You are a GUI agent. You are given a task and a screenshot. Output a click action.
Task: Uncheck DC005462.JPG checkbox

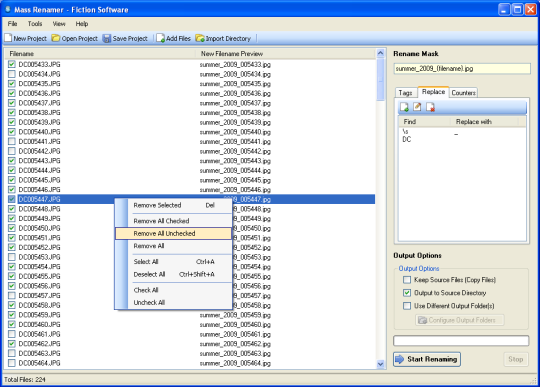pyautogui.click(x=12, y=344)
